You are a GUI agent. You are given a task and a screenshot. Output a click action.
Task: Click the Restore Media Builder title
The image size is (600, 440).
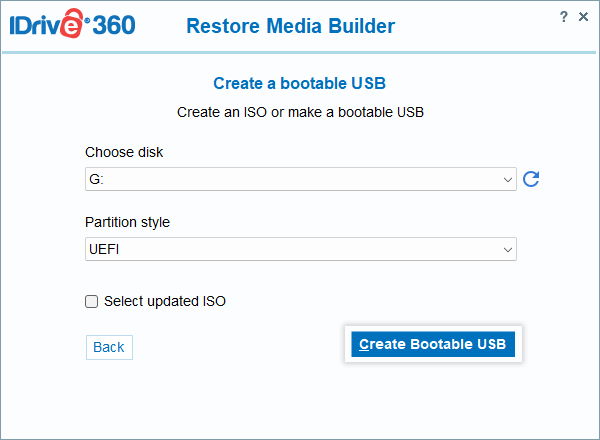(290, 26)
